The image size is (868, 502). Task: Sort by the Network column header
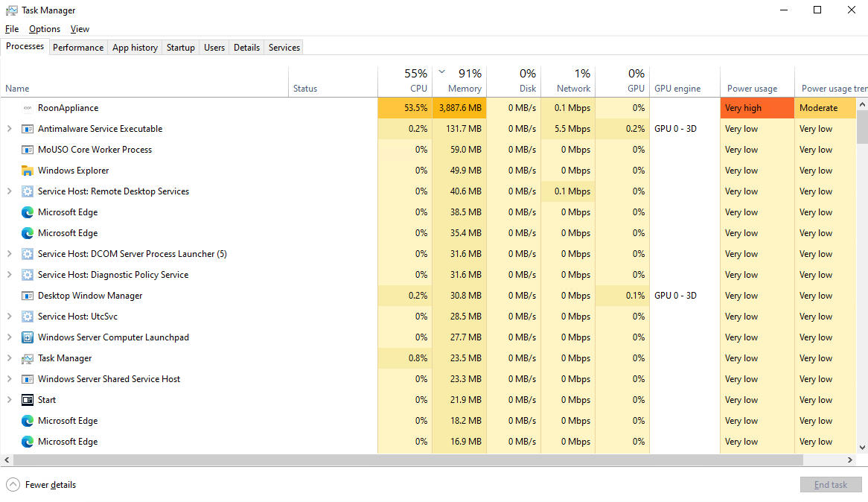click(x=567, y=82)
